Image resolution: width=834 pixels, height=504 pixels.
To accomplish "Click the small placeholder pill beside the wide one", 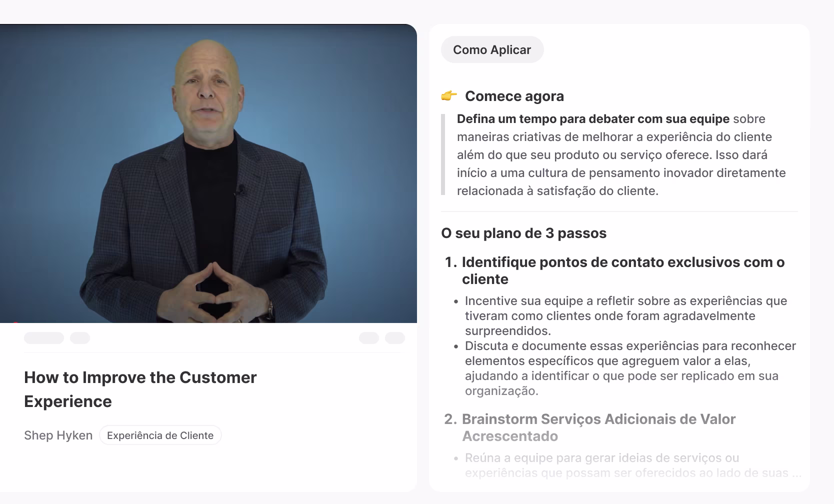I will point(80,338).
